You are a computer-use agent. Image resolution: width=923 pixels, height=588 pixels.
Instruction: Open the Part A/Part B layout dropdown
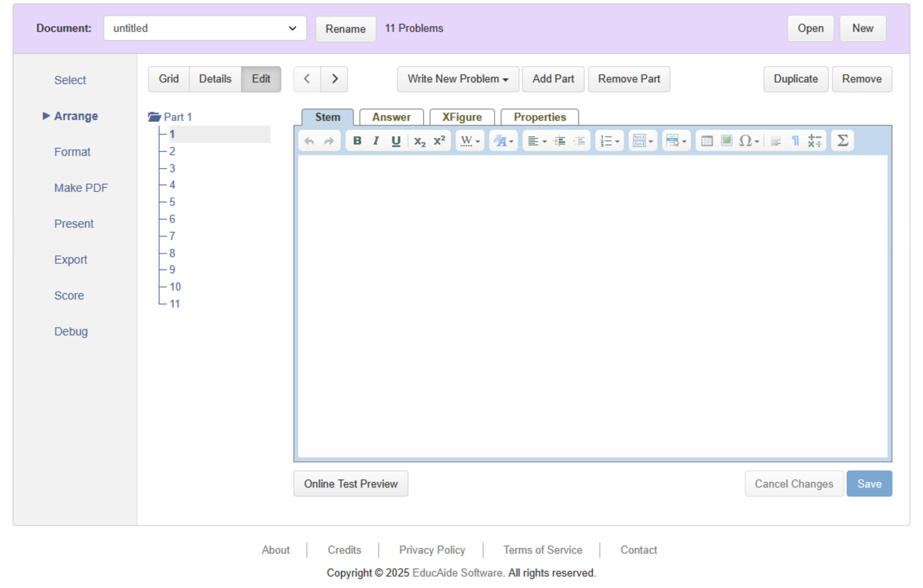[643, 141]
